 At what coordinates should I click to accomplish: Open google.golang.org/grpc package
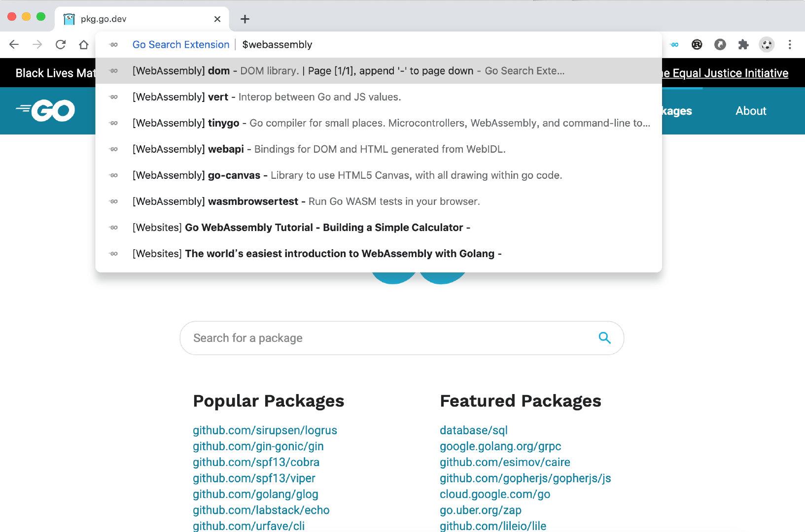pos(500,446)
